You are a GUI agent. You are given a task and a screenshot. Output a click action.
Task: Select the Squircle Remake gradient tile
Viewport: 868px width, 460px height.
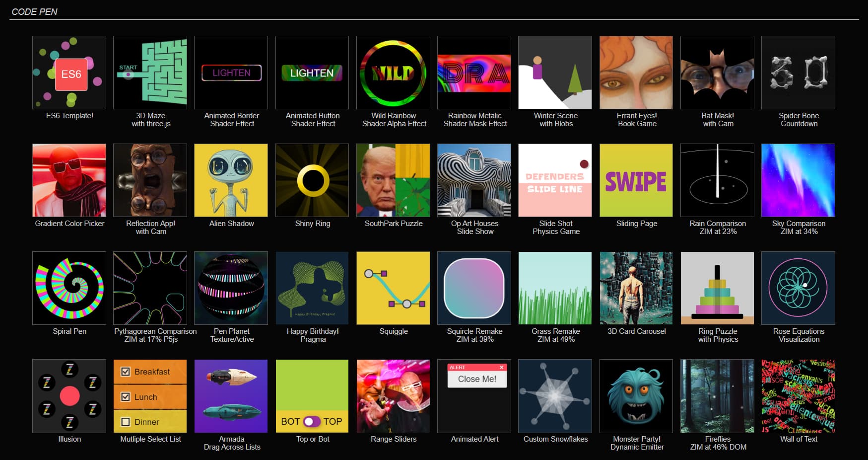(474, 288)
